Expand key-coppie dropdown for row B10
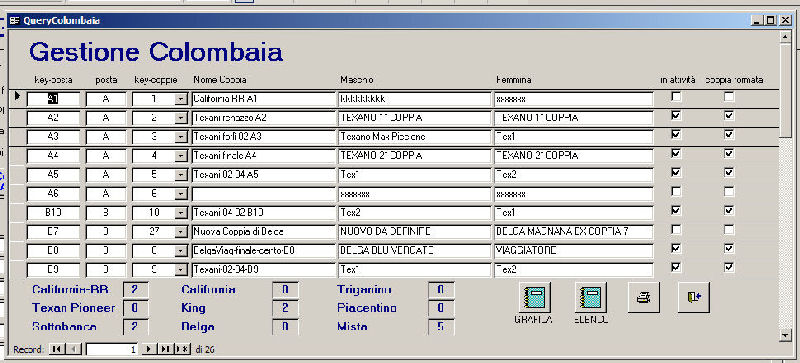This screenshot has width=800, height=363. [181, 212]
